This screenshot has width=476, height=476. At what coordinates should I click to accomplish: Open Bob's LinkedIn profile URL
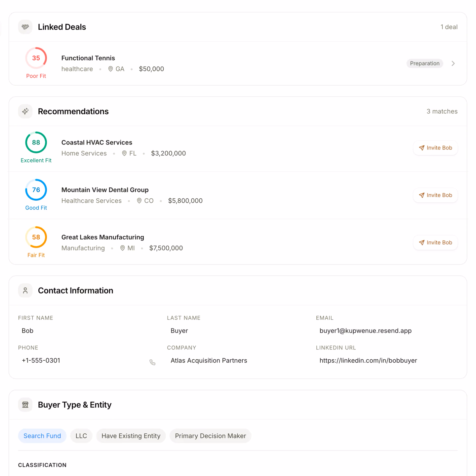(368, 360)
